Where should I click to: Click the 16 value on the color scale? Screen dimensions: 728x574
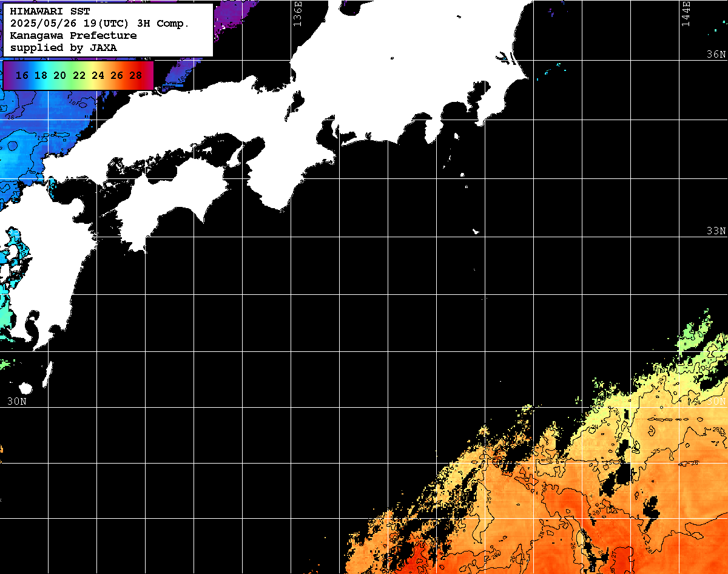pyautogui.click(x=22, y=75)
